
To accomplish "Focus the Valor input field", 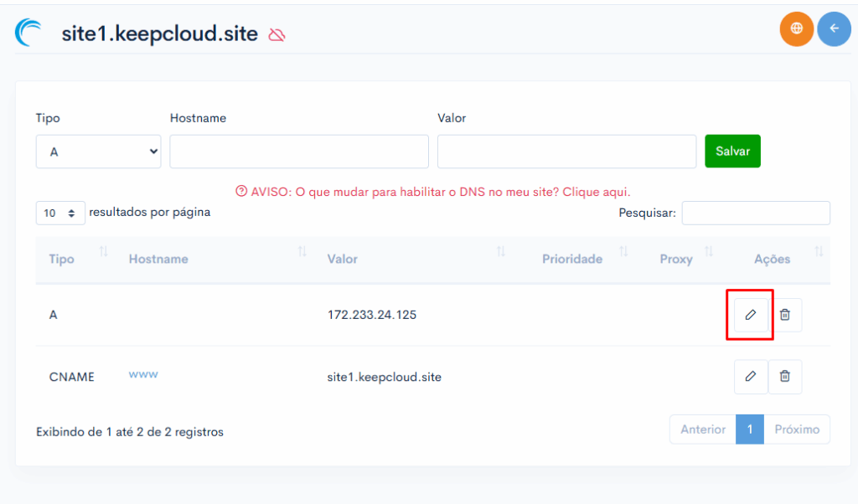I will point(566,152).
